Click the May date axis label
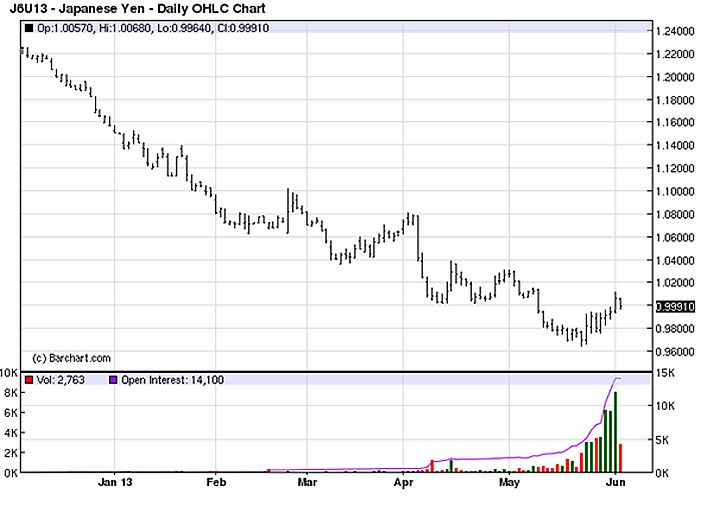The width and height of the screenshot is (701, 513). click(510, 483)
